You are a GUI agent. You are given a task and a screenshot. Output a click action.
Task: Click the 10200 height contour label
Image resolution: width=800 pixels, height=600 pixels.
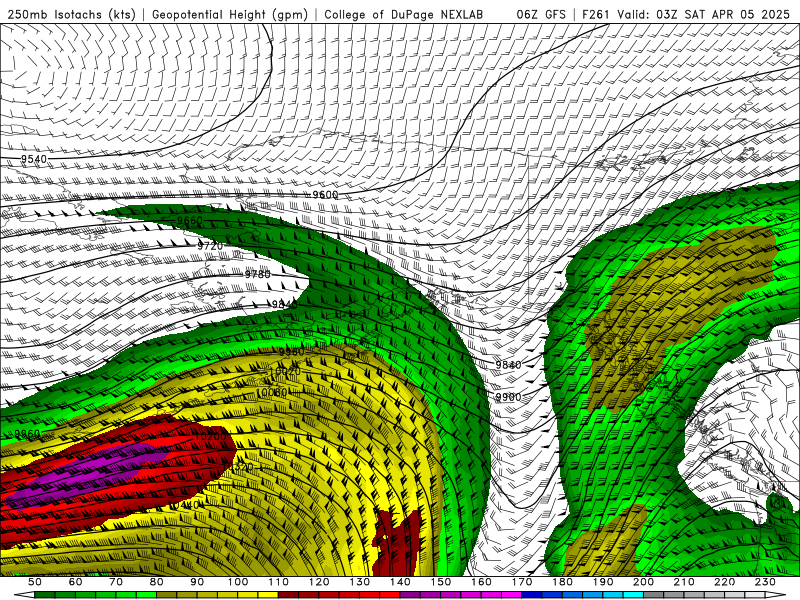[210, 436]
